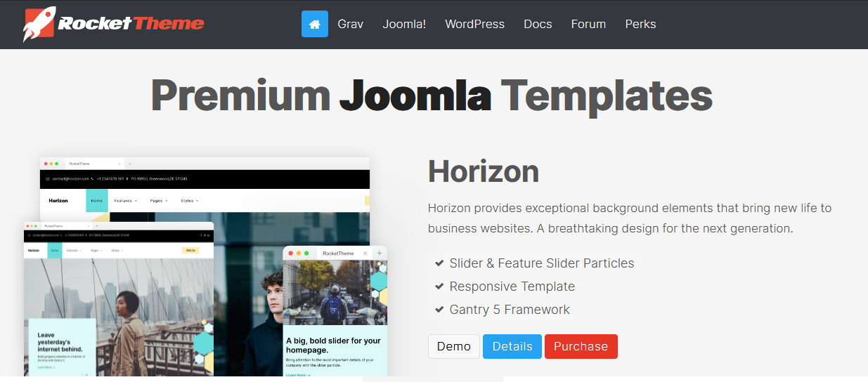The image size is (868, 382).
Task: Open the Docs navigation link
Action: click(x=538, y=24)
